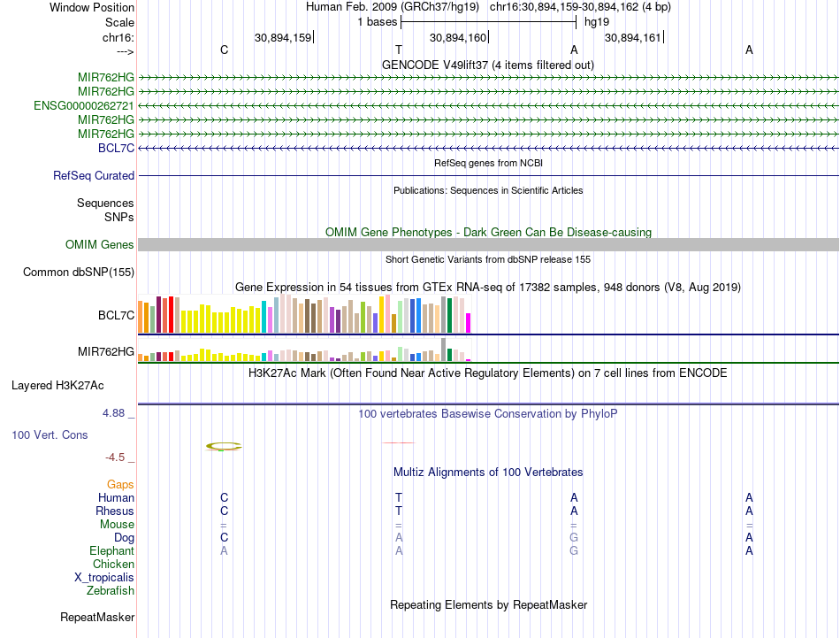Click the tall gray bar in MIR762HG expression chart
Image resolution: width=840 pixels, height=638 pixels.
point(444,350)
